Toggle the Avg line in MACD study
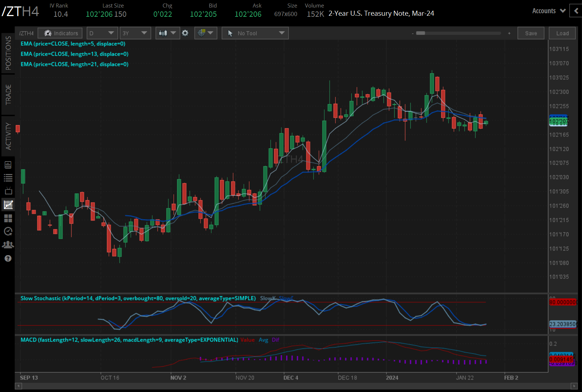Image resolution: width=582 pixels, height=392 pixels. pyautogui.click(x=263, y=340)
